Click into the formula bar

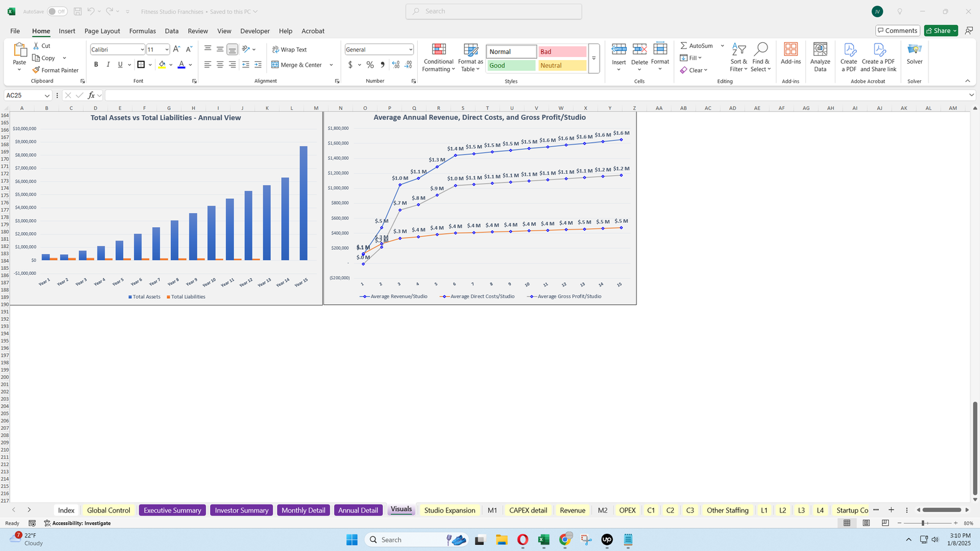coord(533,96)
